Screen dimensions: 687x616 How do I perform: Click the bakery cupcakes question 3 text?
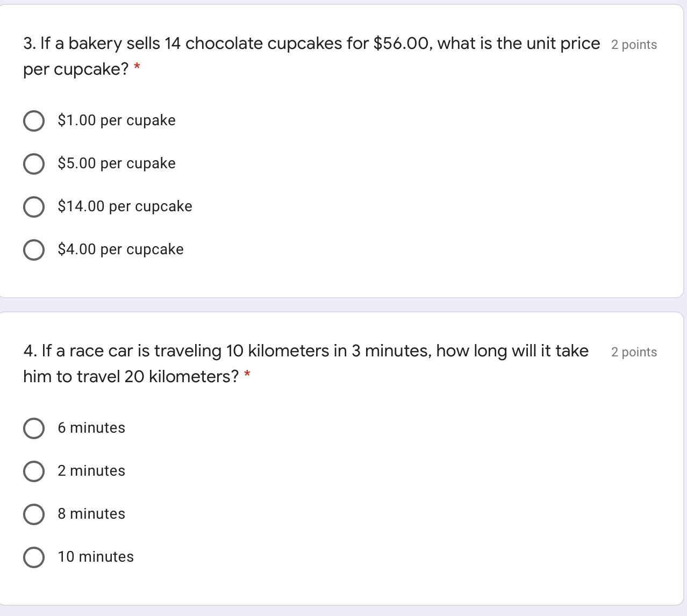tap(311, 44)
